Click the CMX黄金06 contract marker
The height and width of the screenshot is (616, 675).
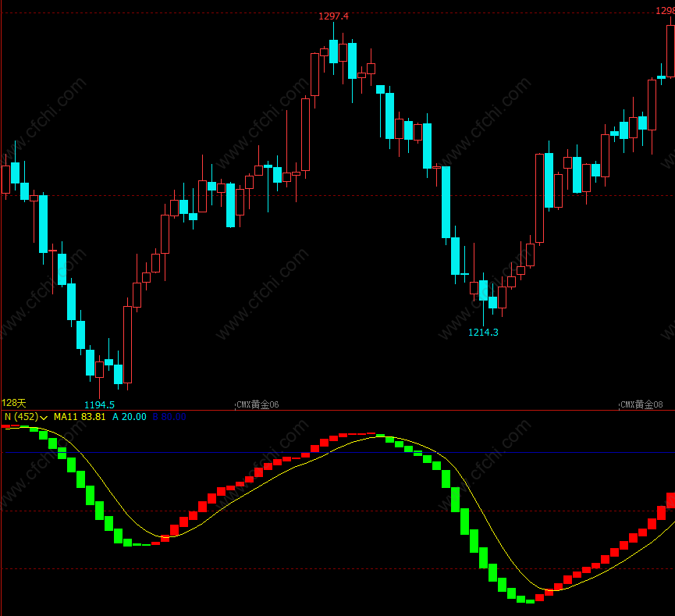258,404
